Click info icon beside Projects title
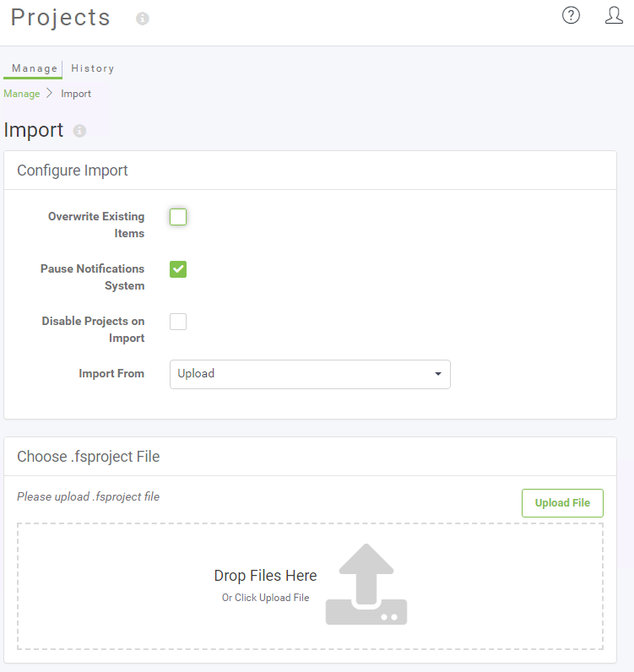Image resolution: width=634 pixels, height=672 pixels. coord(143,19)
